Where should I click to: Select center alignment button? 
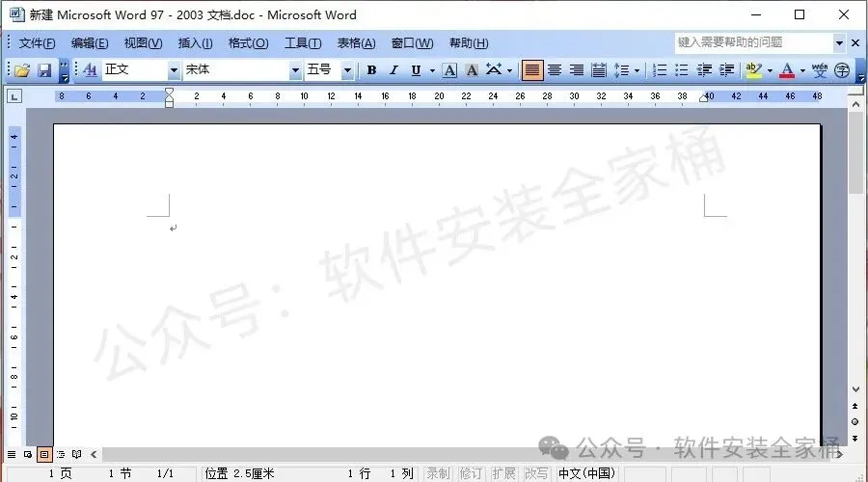(x=555, y=70)
